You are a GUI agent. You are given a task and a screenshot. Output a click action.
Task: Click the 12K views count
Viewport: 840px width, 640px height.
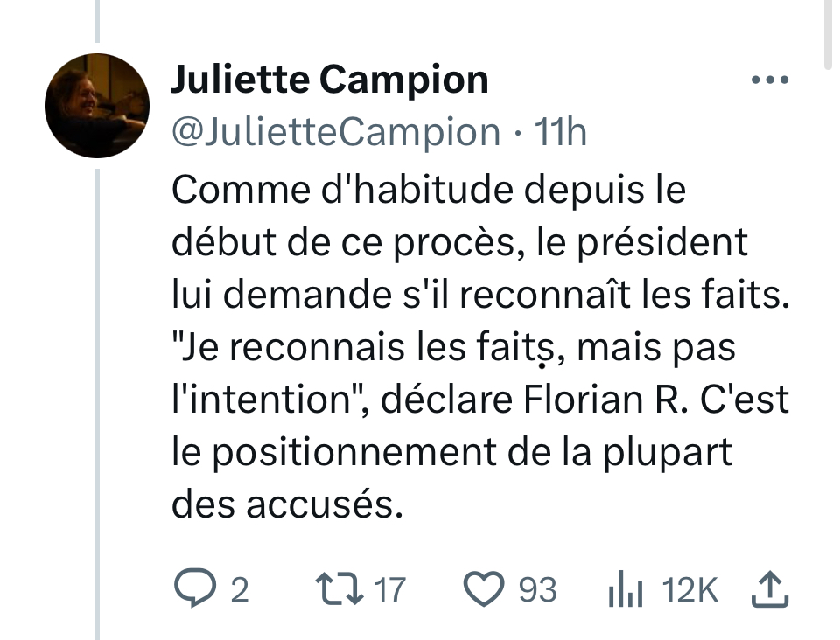[x=690, y=590]
